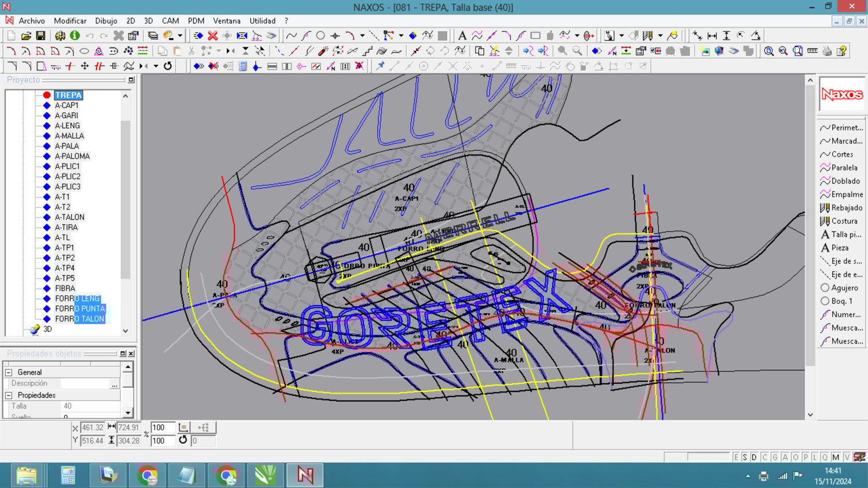Choose the Cortes line type
The image size is (868, 488).
[837, 155]
